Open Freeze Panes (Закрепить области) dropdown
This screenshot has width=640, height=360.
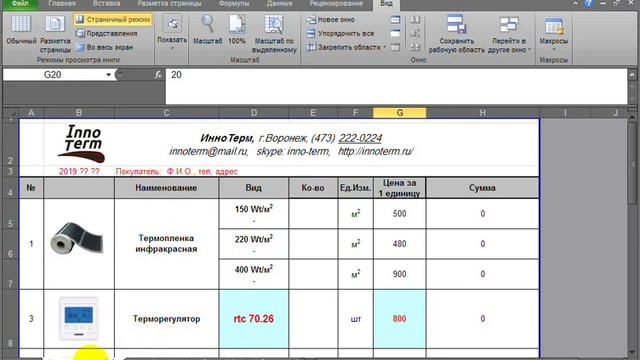pyautogui.click(x=346, y=47)
